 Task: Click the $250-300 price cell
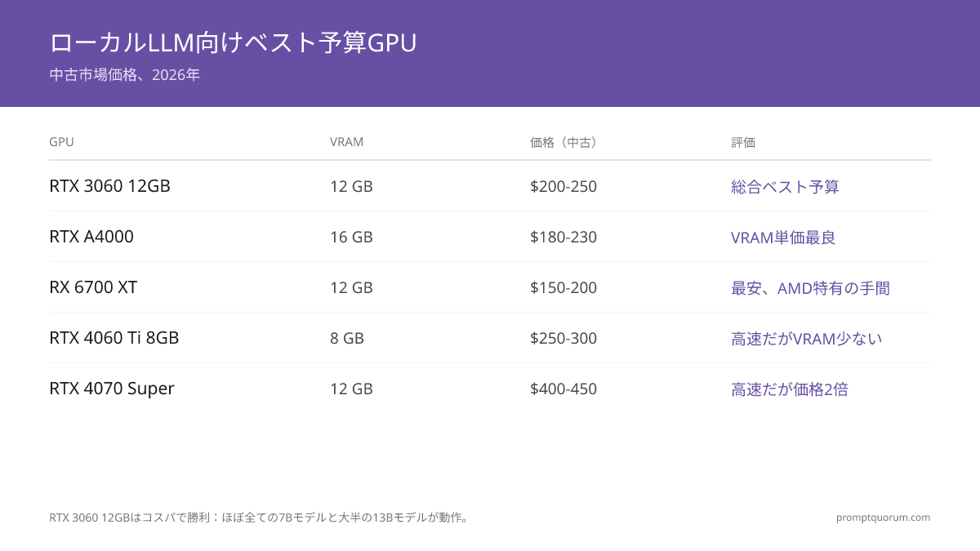point(563,338)
